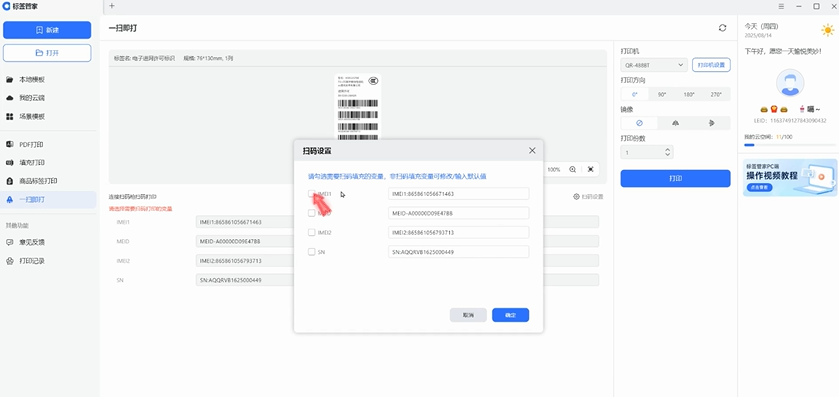The image size is (839, 397).
Task: Click the 我的云空间 storage progress bar
Action: [790, 145]
